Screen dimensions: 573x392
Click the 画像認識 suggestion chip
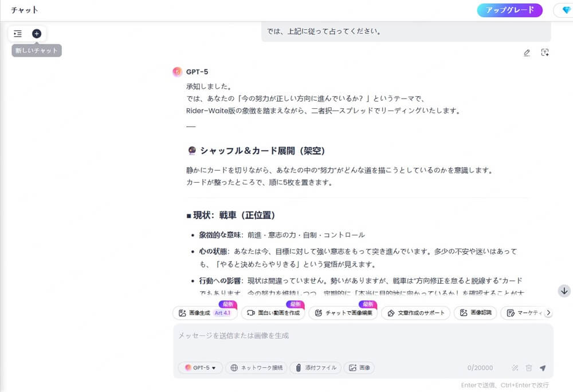476,313
